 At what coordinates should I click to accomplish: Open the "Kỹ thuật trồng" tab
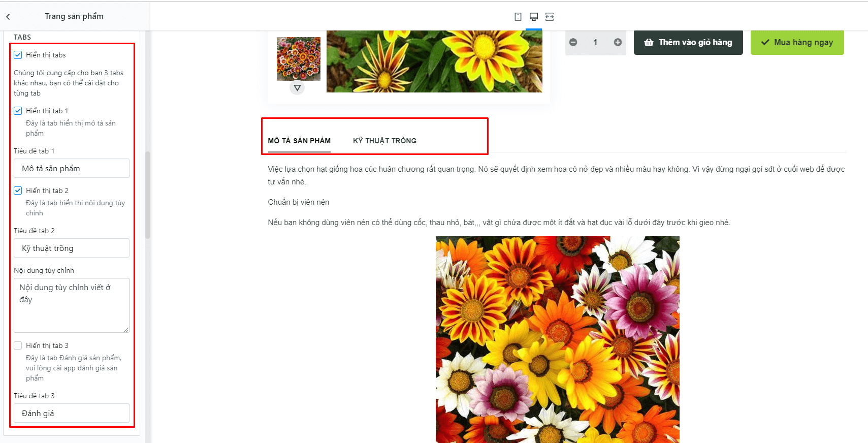click(384, 141)
